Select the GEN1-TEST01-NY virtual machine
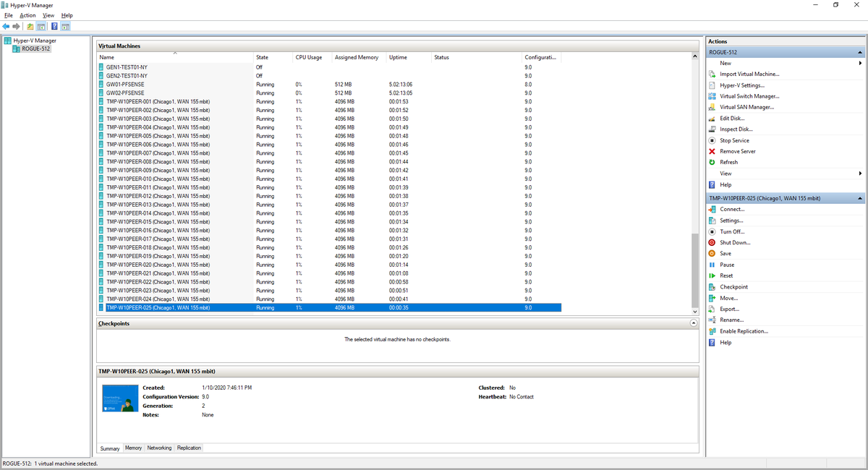This screenshot has width=868, height=470. tap(329, 67)
